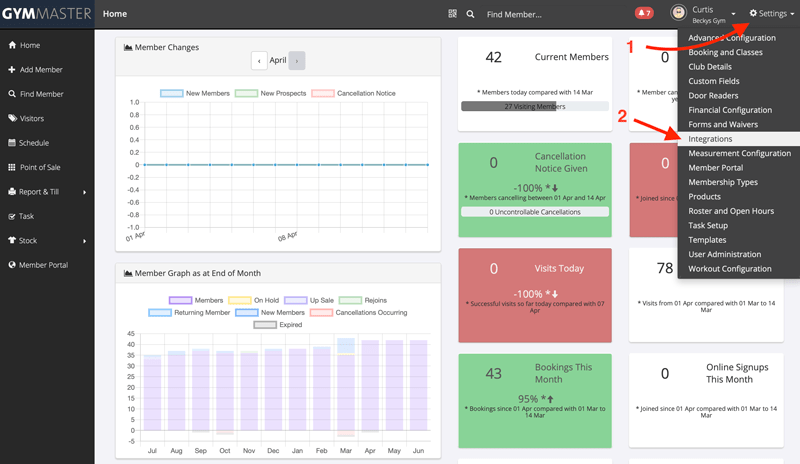Select Integrations from the Settings menu
This screenshot has width=800, height=464.
pyautogui.click(x=710, y=139)
